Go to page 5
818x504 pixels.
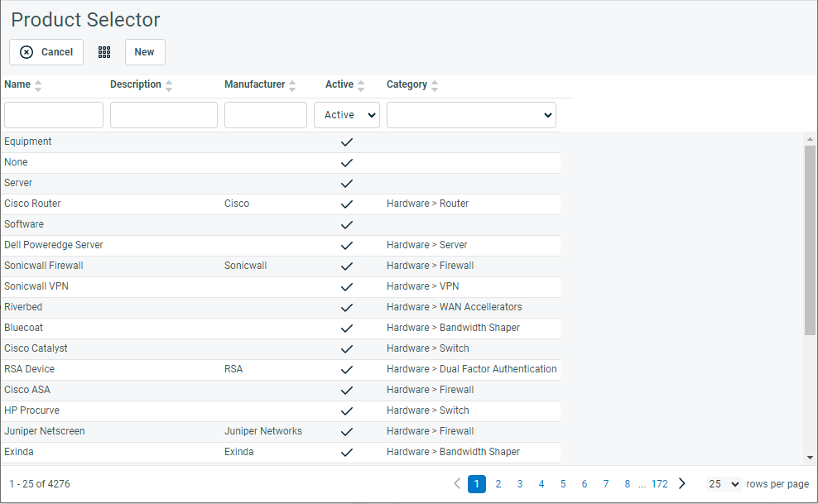563,483
